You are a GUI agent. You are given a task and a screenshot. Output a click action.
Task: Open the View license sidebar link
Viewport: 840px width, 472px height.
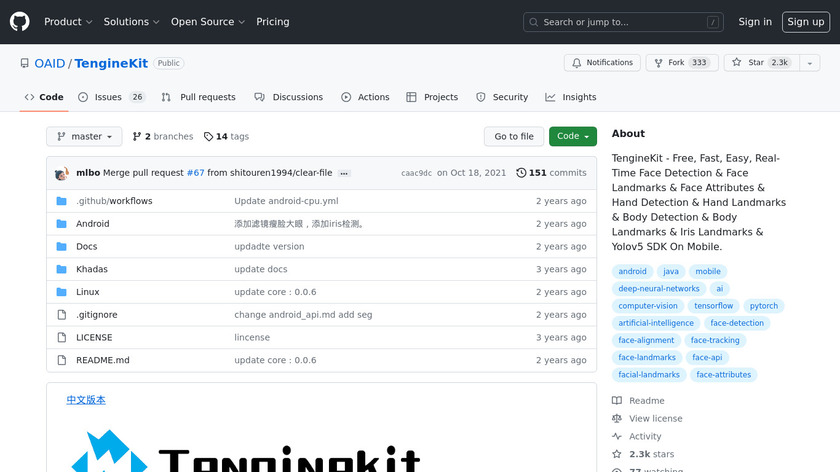pos(647,418)
